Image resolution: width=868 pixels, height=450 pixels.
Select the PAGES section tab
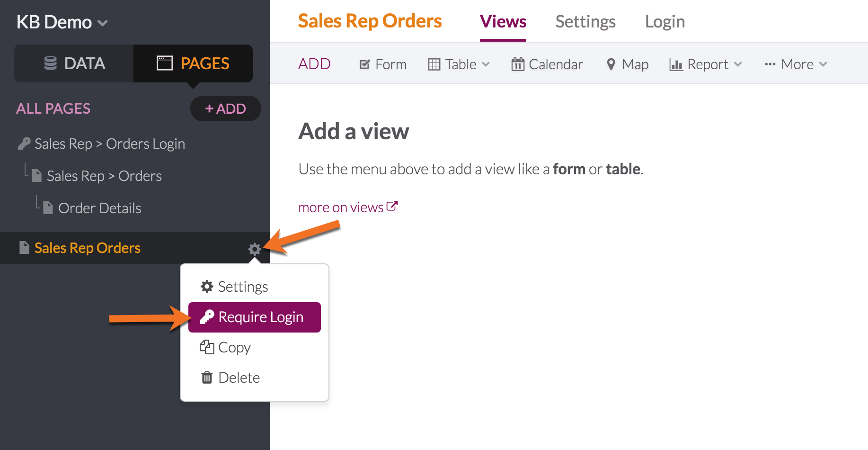[x=193, y=63]
